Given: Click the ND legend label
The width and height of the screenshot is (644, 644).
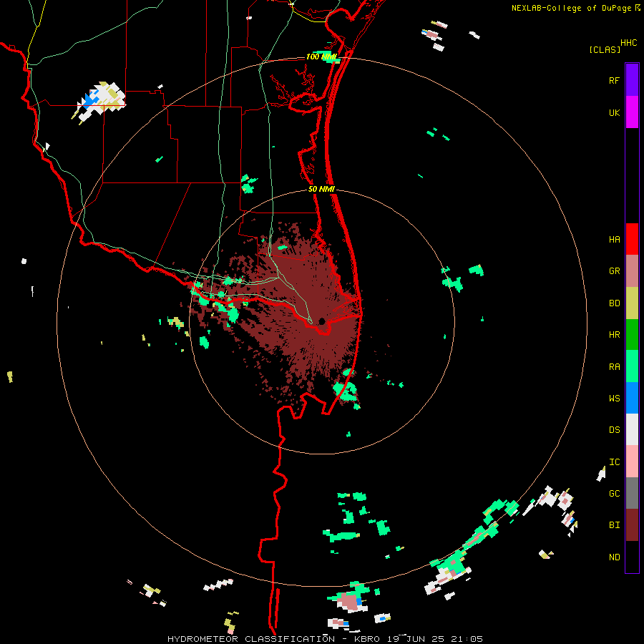Looking at the screenshot, I should point(614,557).
